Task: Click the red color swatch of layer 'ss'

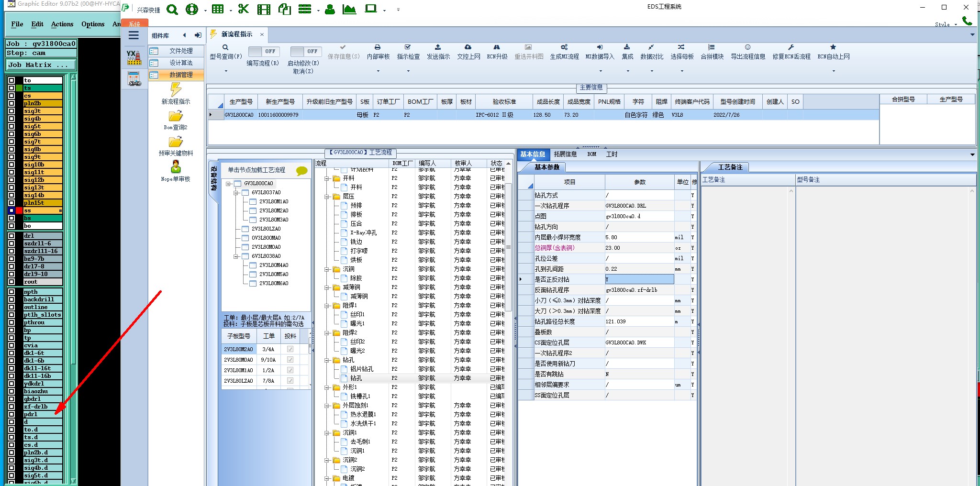Action: click(19, 210)
